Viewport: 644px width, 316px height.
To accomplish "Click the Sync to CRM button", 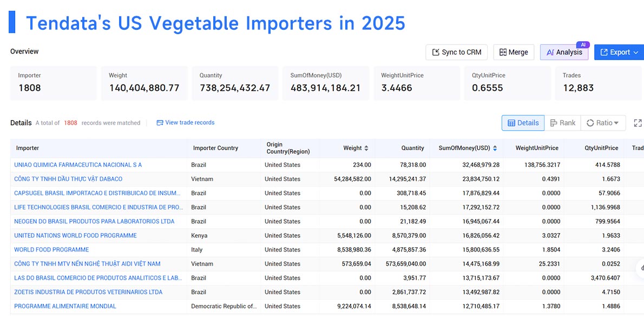I will [x=456, y=52].
